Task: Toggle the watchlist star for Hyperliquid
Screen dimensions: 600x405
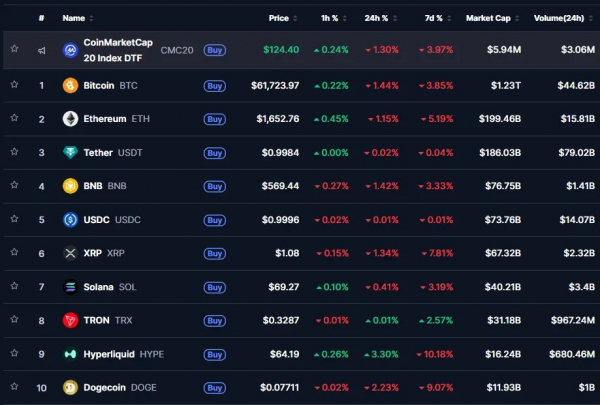Action: point(14,353)
